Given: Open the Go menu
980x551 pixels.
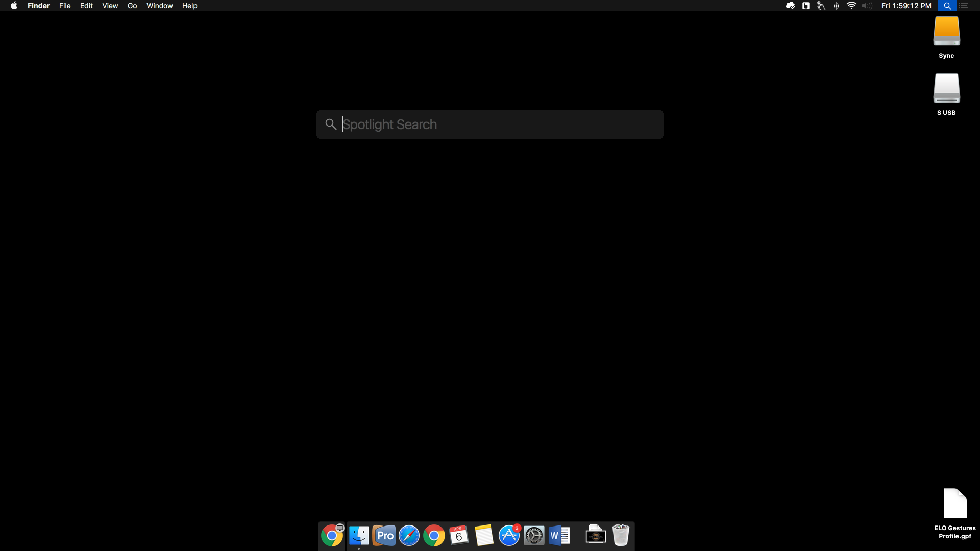Looking at the screenshot, I should pos(132,6).
